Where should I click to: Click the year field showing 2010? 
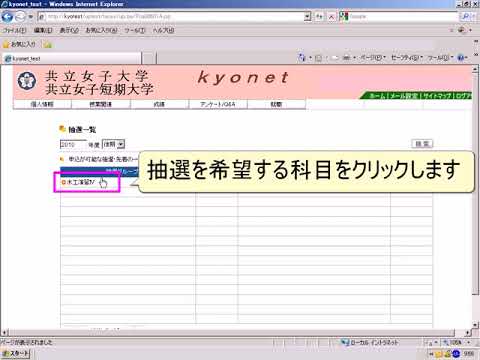click(73, 144)
